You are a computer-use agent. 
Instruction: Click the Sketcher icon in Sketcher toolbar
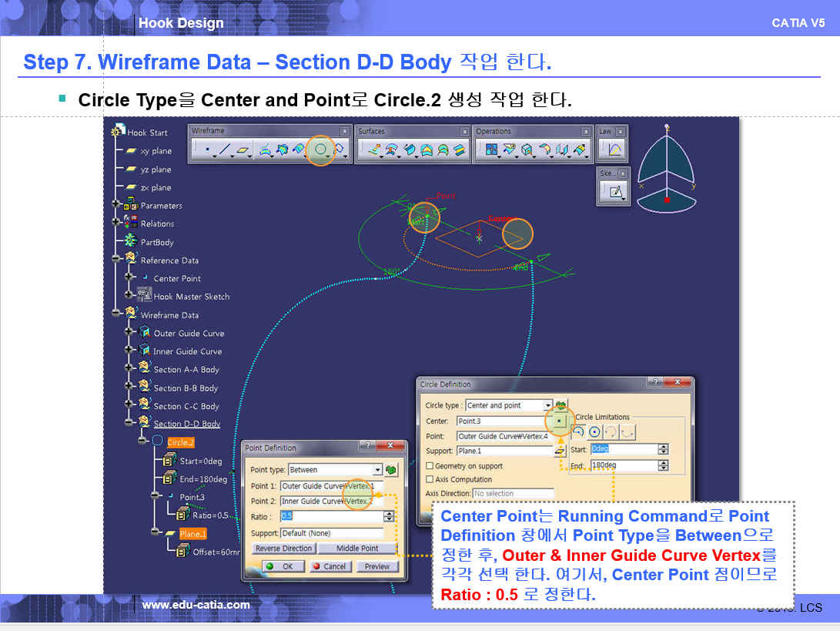pyautogui.click(x=614, y=193)
